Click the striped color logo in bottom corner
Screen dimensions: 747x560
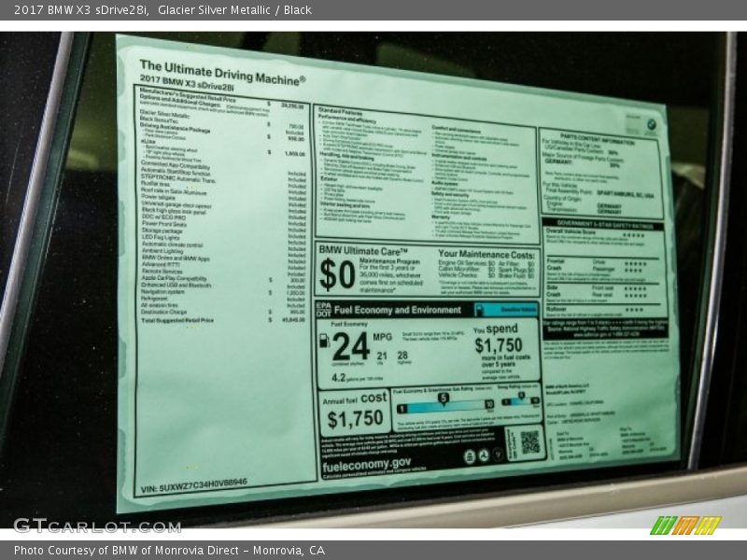(685, 525)
